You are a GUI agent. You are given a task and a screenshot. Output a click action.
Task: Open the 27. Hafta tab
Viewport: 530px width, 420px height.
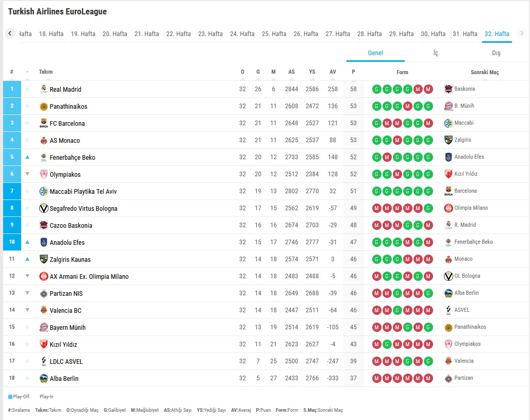(338, 34)
